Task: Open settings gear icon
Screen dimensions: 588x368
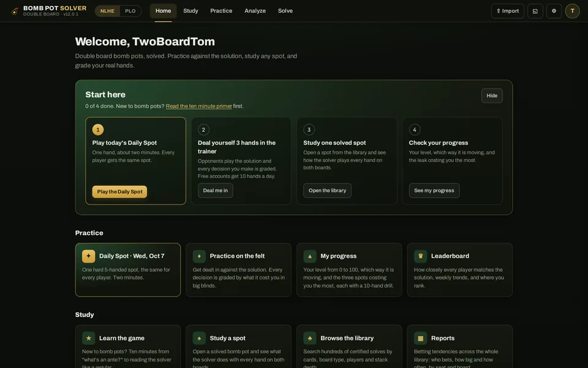Action: coord(554,11)
